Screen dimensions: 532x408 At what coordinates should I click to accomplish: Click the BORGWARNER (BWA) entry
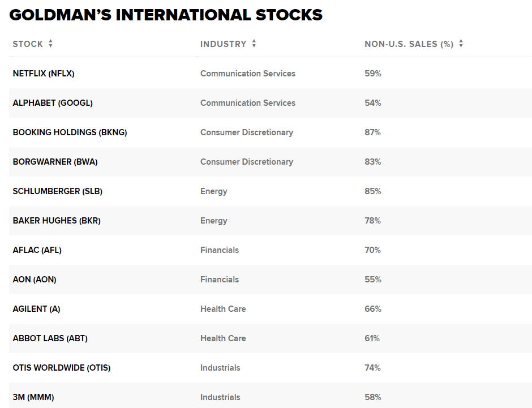tap(55, 162)
